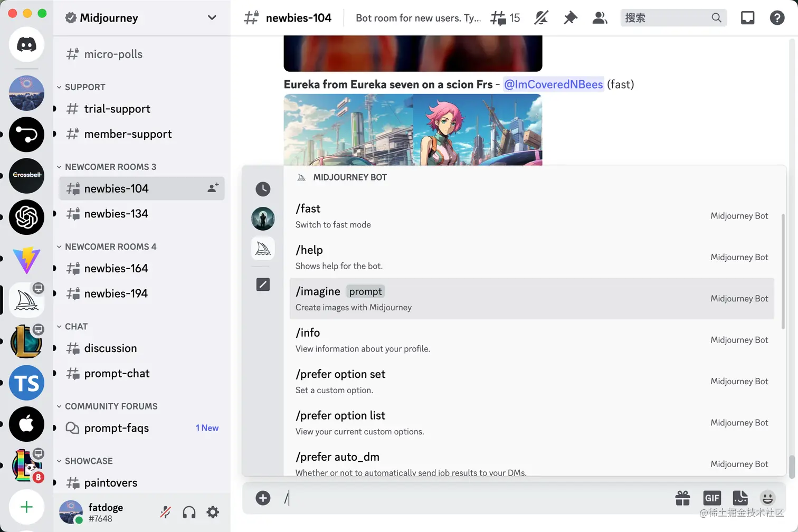Open the help question mark icon

tap(777, 18)
